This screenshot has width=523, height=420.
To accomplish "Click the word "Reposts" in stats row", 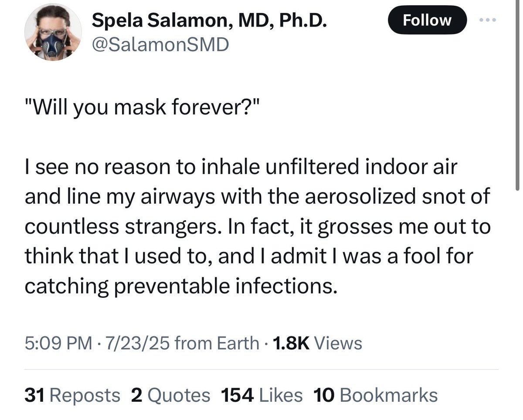I will (x=85, y=395).
